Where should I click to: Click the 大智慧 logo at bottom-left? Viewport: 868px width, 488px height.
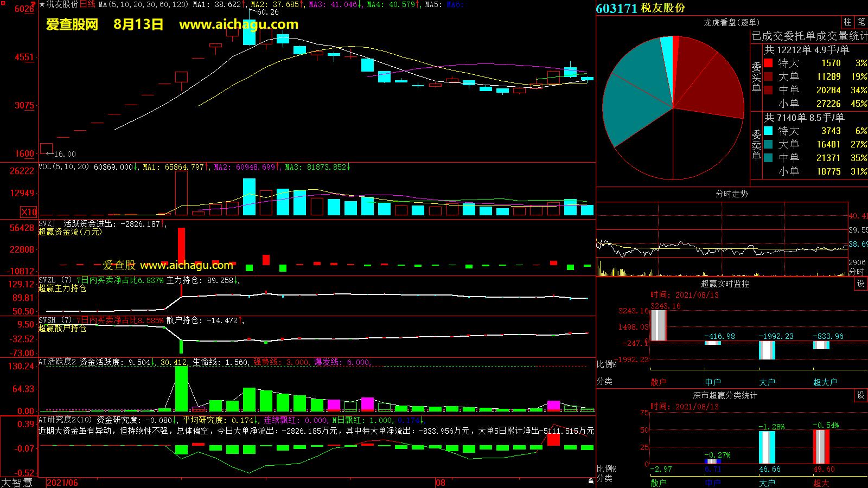(x=17, y=483)
